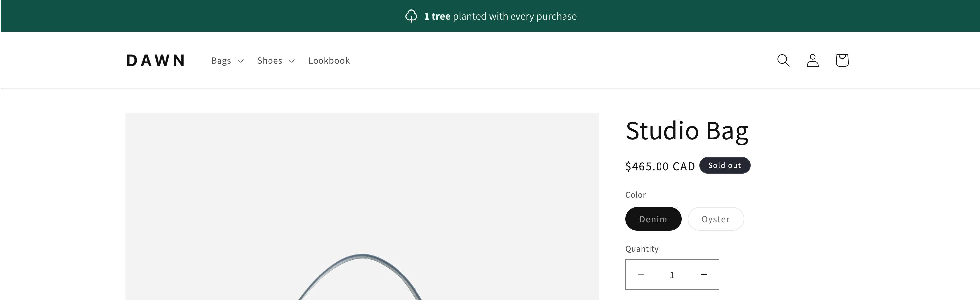
Task: Click the Studio Bag product title
Action: click(x=687, y=130)
